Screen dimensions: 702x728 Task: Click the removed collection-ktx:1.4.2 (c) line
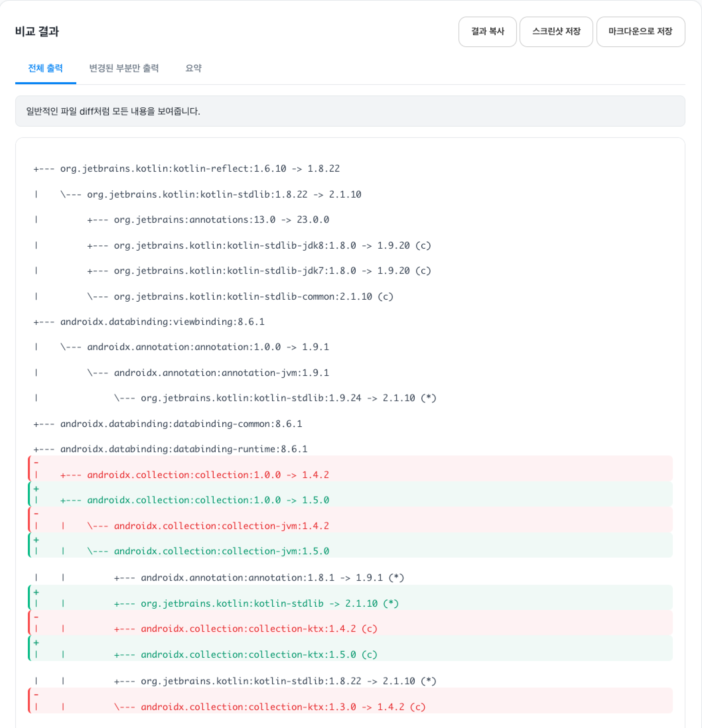click(x=259, y=629)
